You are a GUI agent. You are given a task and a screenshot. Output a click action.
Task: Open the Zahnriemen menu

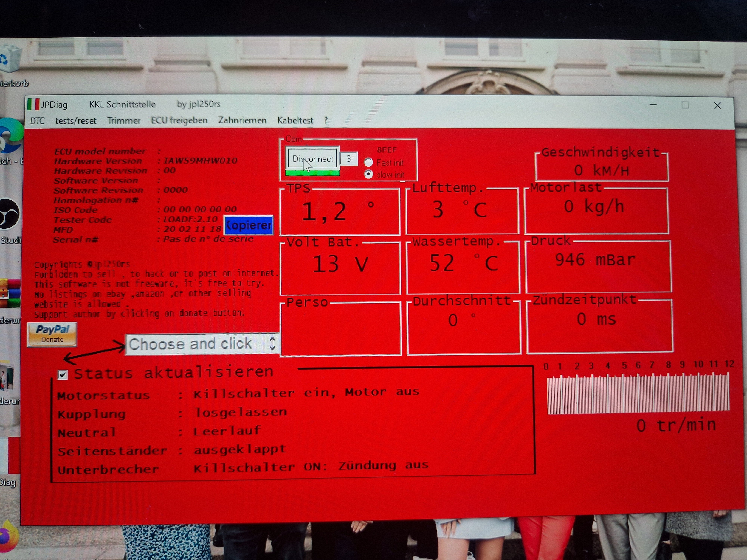pyautogui.click(x=242, y=121)
